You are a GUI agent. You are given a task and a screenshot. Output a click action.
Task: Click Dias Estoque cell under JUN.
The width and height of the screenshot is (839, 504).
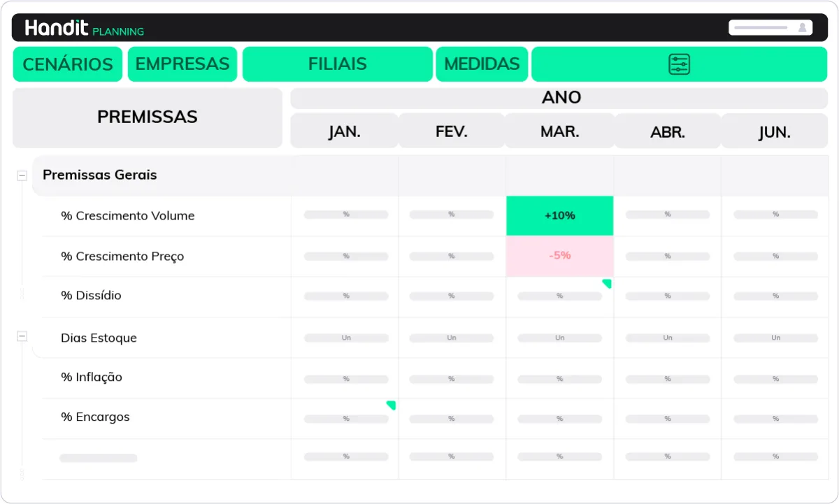[775, 338]
